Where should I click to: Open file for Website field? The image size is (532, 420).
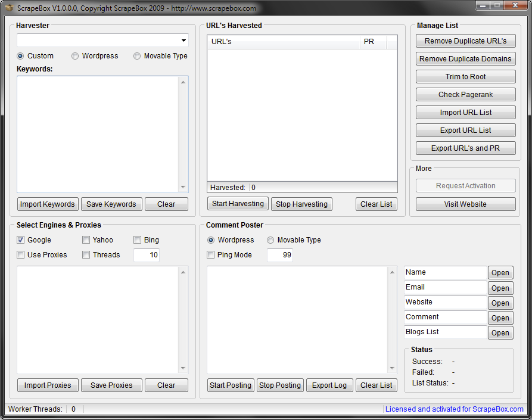point(500,303)
